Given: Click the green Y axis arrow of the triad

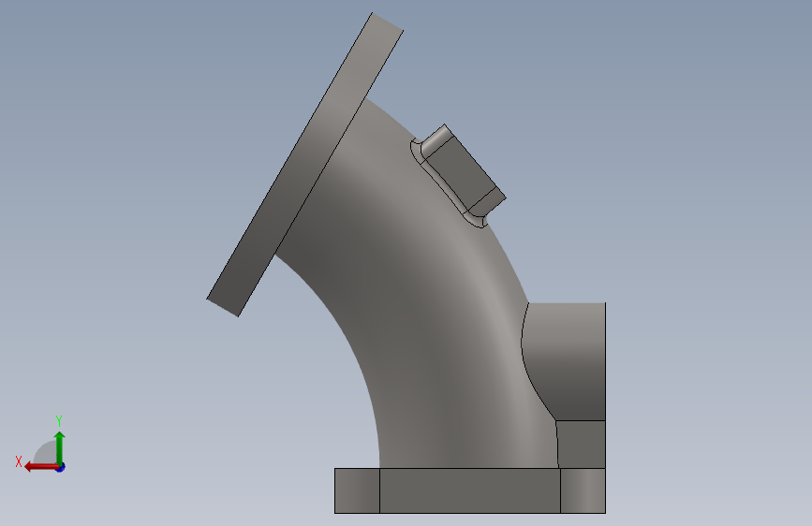Looking at the screenshot, I should [x=60, y=447].
